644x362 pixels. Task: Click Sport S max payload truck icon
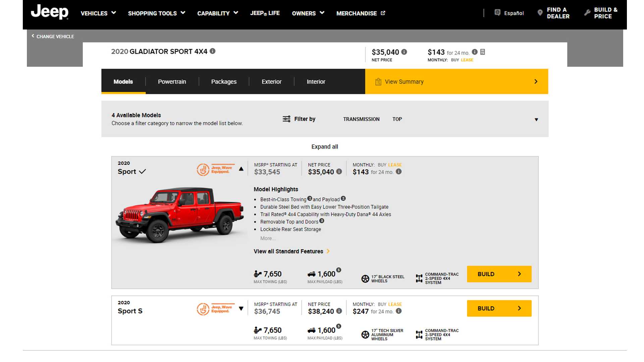coord(311,330)
